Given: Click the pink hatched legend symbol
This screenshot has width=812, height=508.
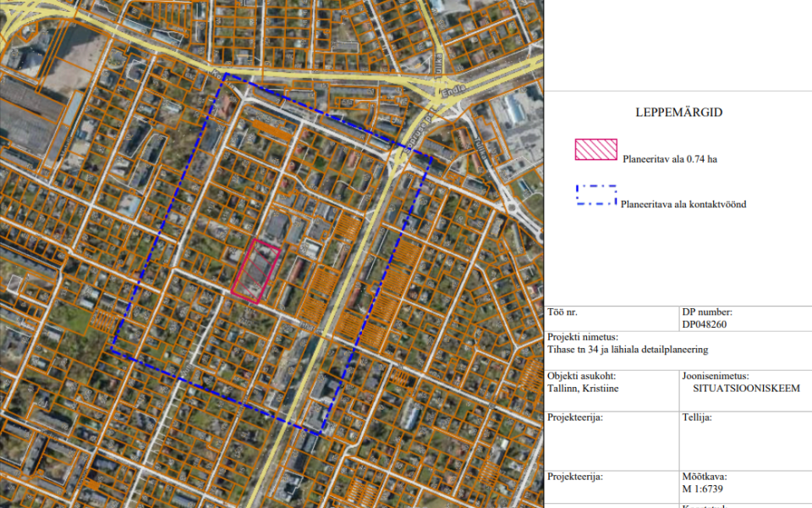Looking at the screenshot, I should [595, 150].
